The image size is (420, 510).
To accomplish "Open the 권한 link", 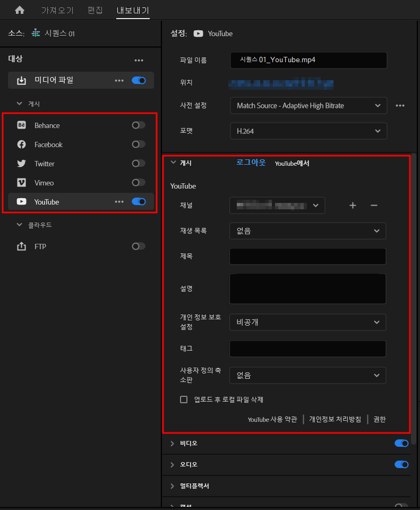I will (380, 419).
